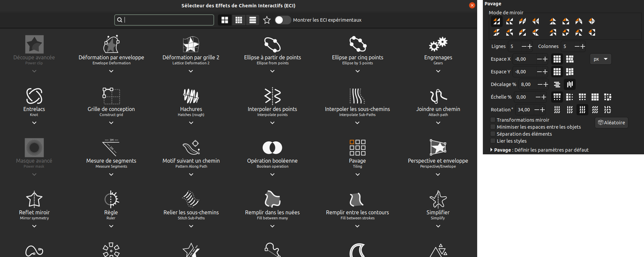The width and height of the screenshot is (644, 257).
Task: Choose the Reflet miroir (Mirror symmetry) effect
Action: tap(34, 199)
